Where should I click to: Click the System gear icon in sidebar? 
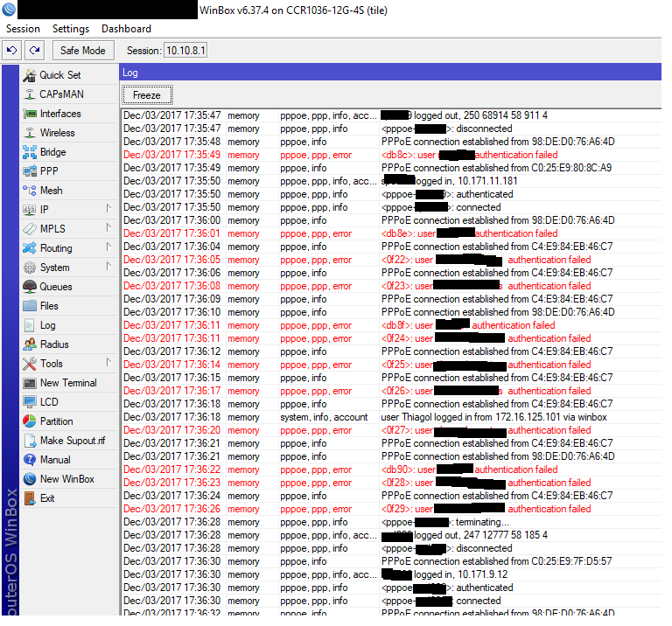30,268
